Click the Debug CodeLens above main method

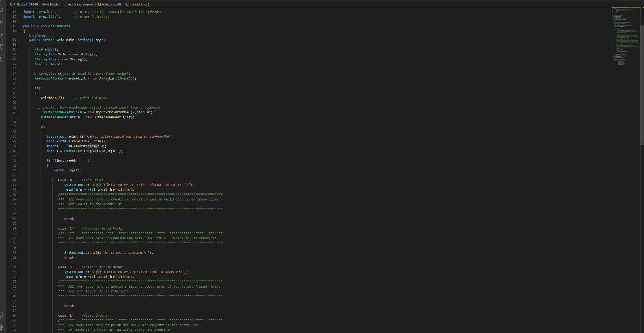pyautogui.click(x=40, y=35)
